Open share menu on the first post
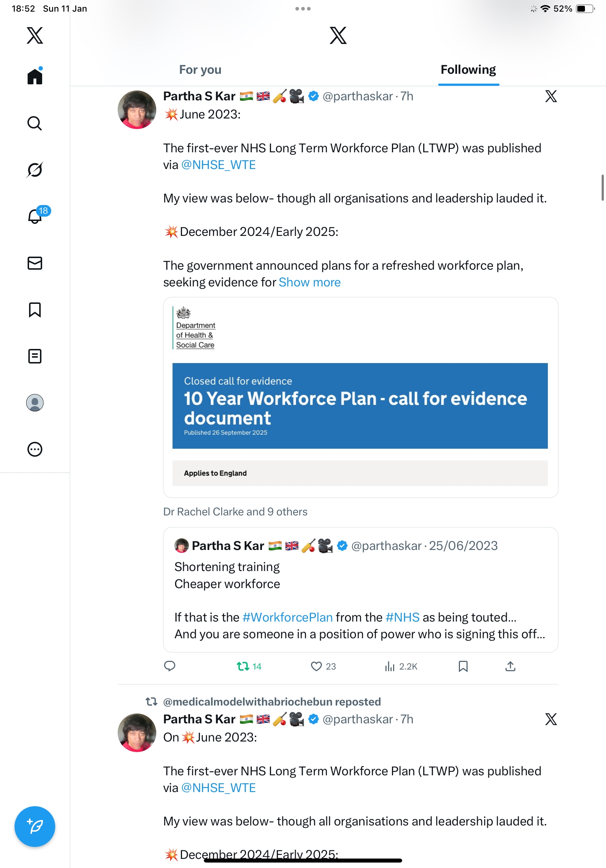Screen dimensions: 606x868 510,667
